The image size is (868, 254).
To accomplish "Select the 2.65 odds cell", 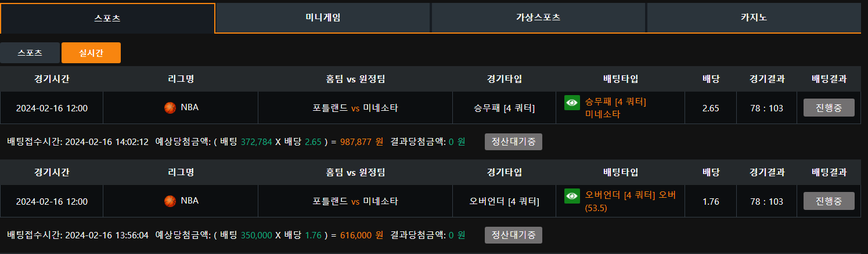I will click(x=711, y=108).
